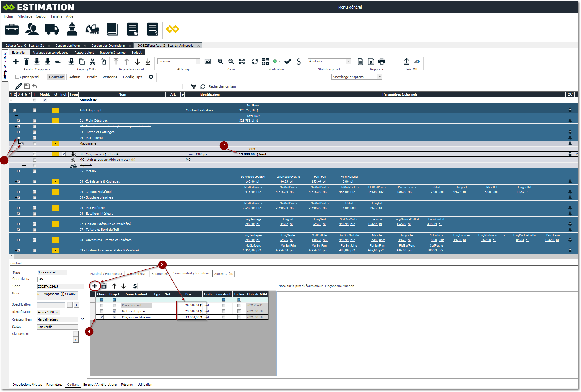Click the excavator equipment icon
Screen dimensions: 581x392
(x=92, y=29)
